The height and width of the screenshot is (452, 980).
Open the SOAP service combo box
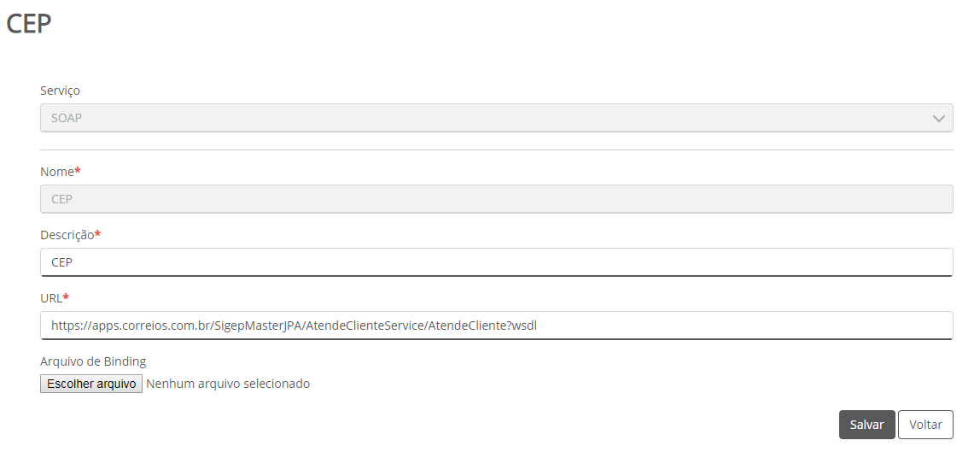[495, 118]
